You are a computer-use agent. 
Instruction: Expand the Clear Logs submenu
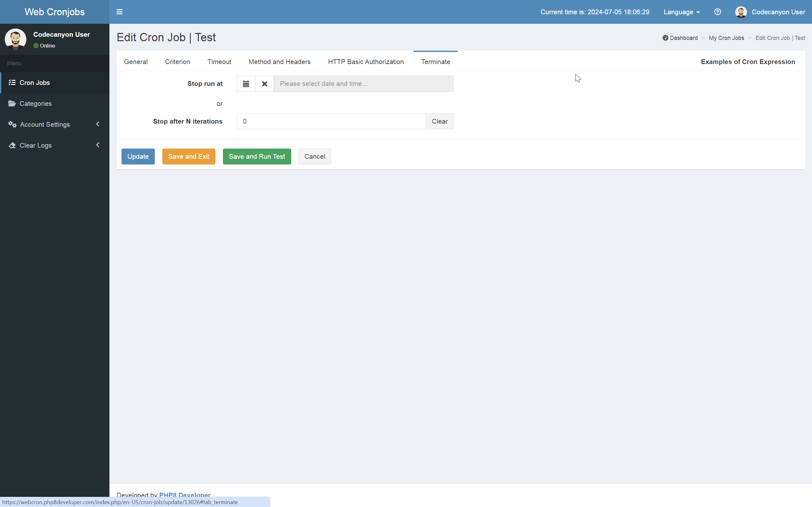[97, 145]
